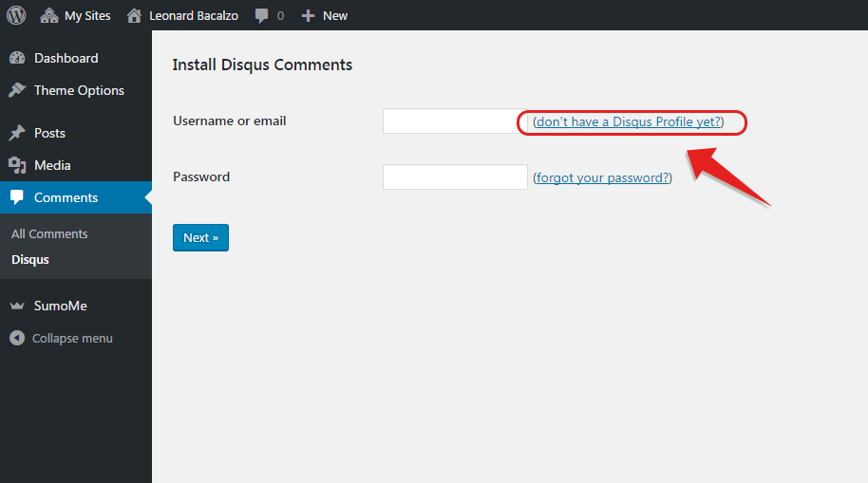Follow the don't have a Disqus Profile link

[629, 121]
